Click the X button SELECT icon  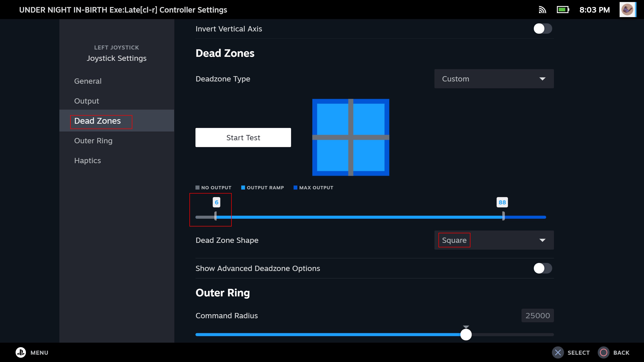click(558, 352)
